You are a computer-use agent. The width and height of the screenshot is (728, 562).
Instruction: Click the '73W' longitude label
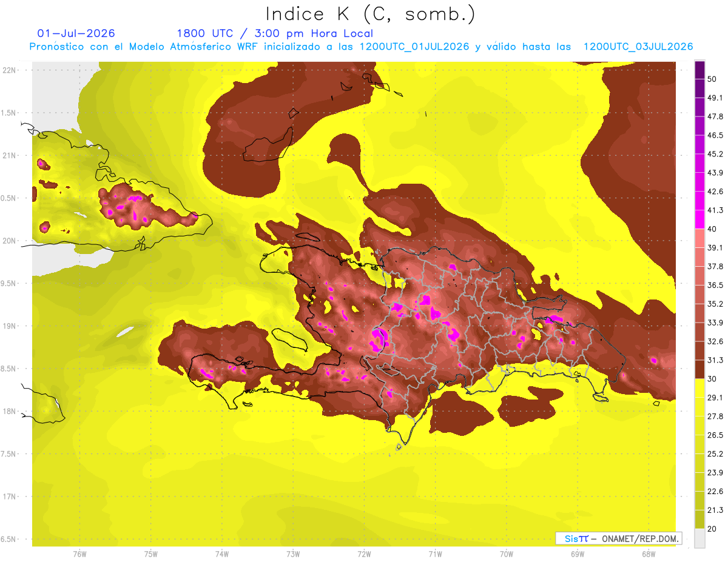(293, 554)
